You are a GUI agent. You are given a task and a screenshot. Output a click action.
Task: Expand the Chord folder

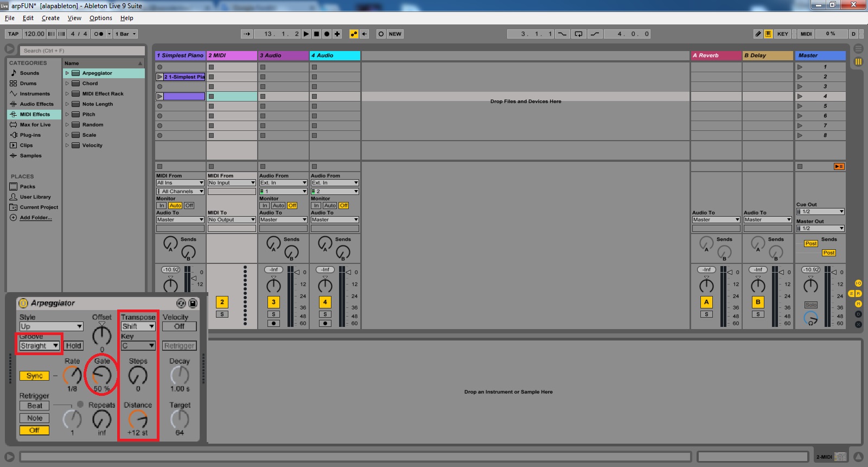tap(67, 83)
